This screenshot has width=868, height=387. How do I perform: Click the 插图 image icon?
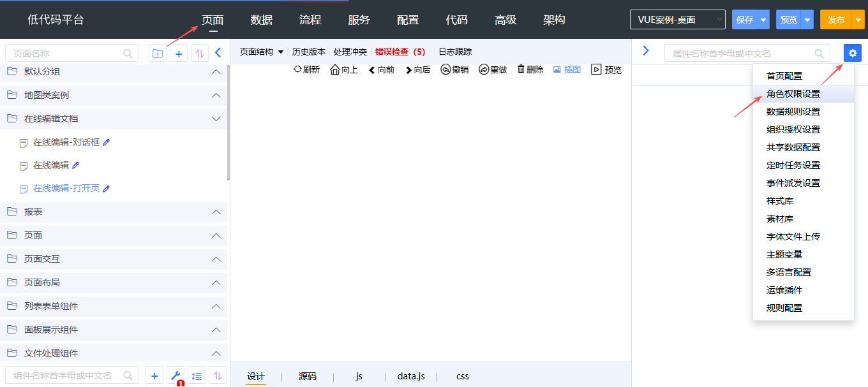pyautogui.click(x=557, y=69)
